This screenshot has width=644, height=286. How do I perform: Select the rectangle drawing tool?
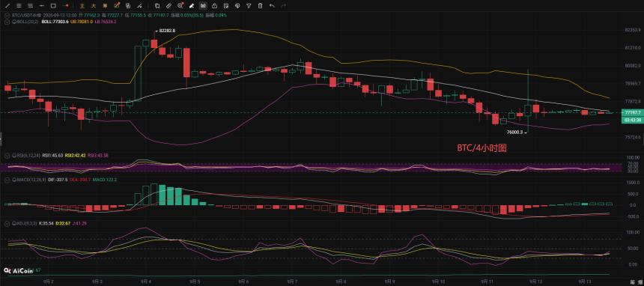coord(53,6)
